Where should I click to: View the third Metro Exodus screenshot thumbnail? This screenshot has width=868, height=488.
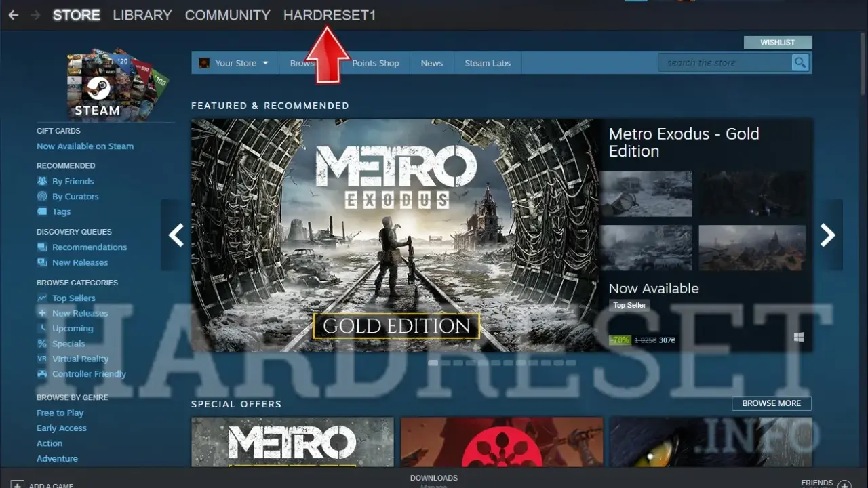tap(646, 248)
